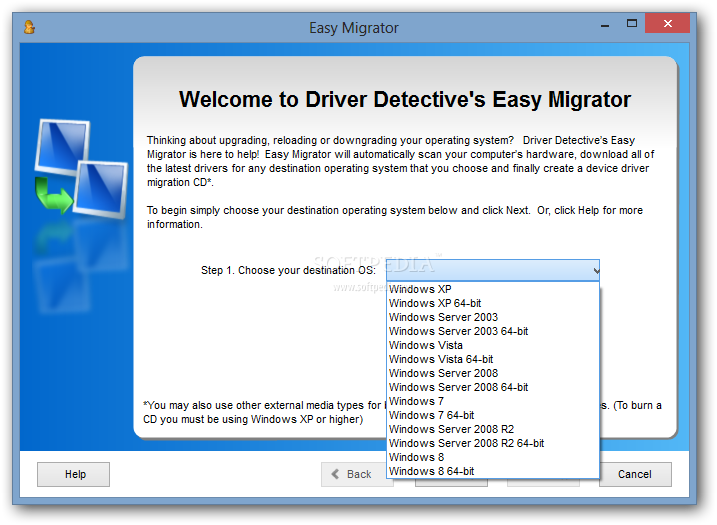Select Windows Server 2008 R2 64-bit entry
Screen dimensions: 717x525
coord(492,443)
